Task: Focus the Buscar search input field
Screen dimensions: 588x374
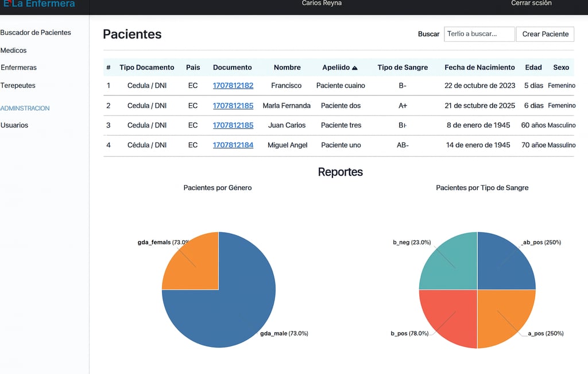Action: 479,34
